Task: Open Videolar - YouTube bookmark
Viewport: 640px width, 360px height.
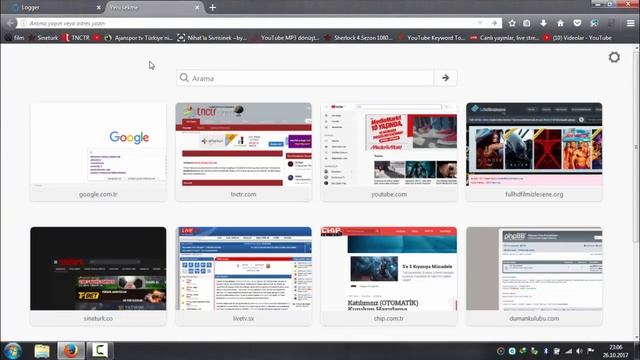Action: (578, 38)
